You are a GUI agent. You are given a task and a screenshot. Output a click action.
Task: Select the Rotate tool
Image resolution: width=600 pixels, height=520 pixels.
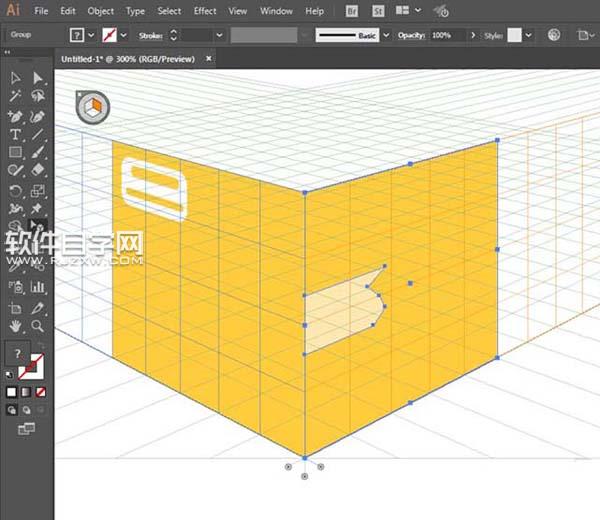[x=15, y=191]
